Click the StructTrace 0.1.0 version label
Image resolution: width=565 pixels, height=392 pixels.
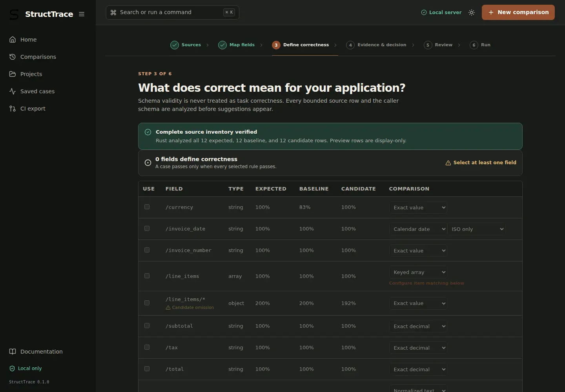[x=29, y=382]
